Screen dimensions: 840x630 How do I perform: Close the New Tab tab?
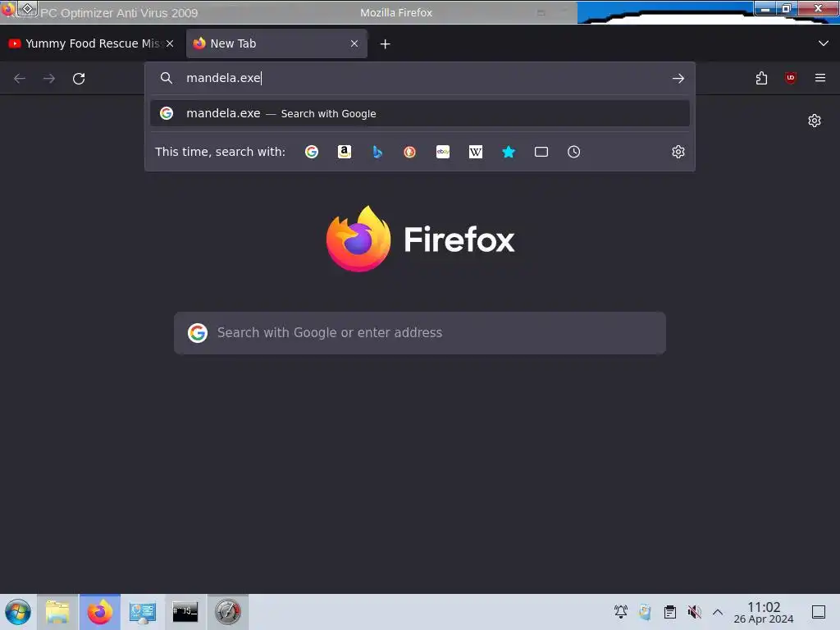[x=354, y=43]
